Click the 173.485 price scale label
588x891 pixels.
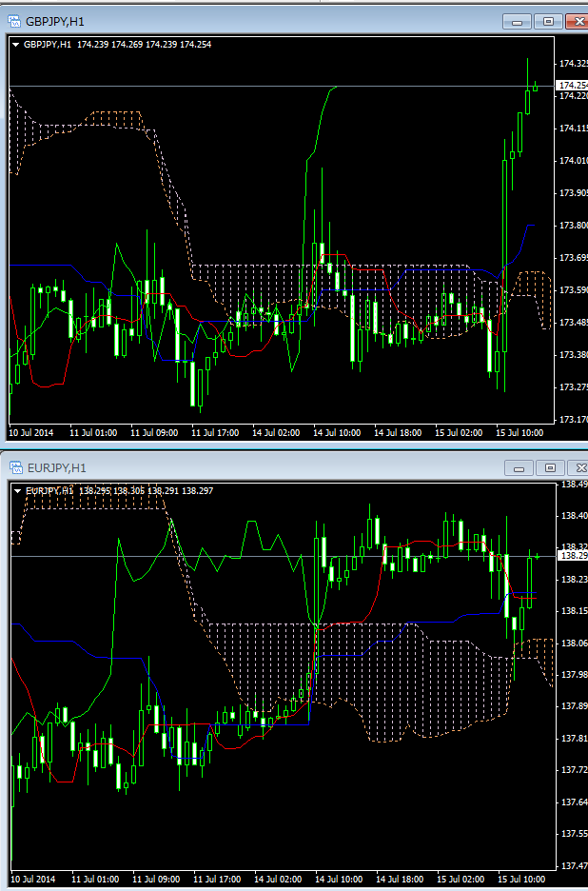(573, 322)
